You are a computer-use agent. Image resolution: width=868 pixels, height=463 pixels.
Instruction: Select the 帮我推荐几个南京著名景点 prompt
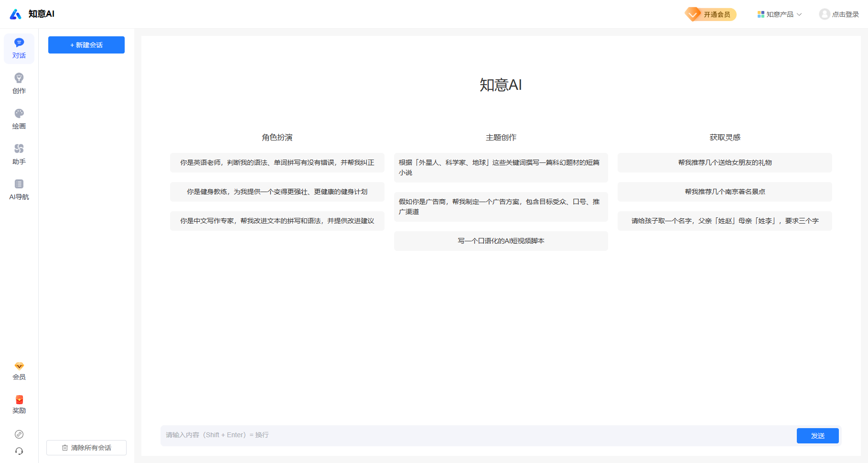click(725, 192)
